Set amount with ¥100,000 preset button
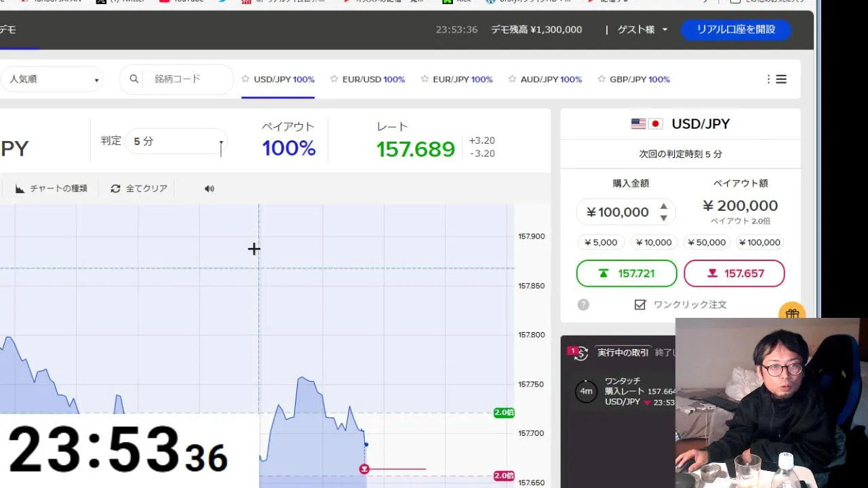868x488 pixels. pos(759,243)
